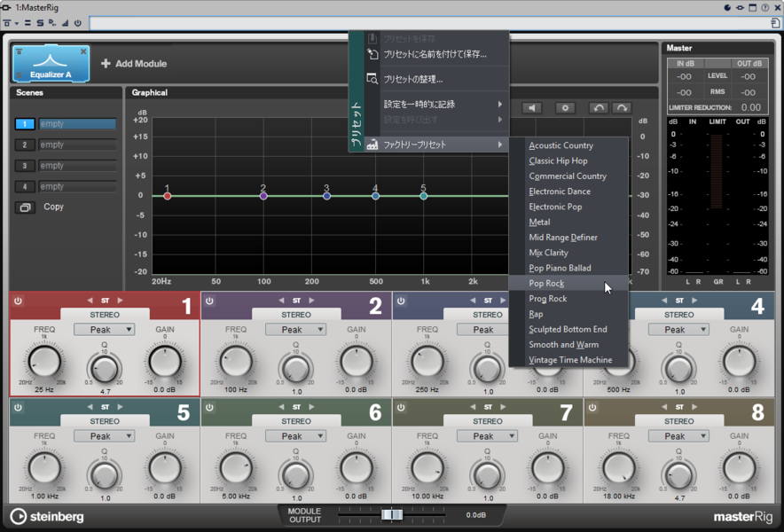Select プリセットの整理 menu item

[436, 79]
